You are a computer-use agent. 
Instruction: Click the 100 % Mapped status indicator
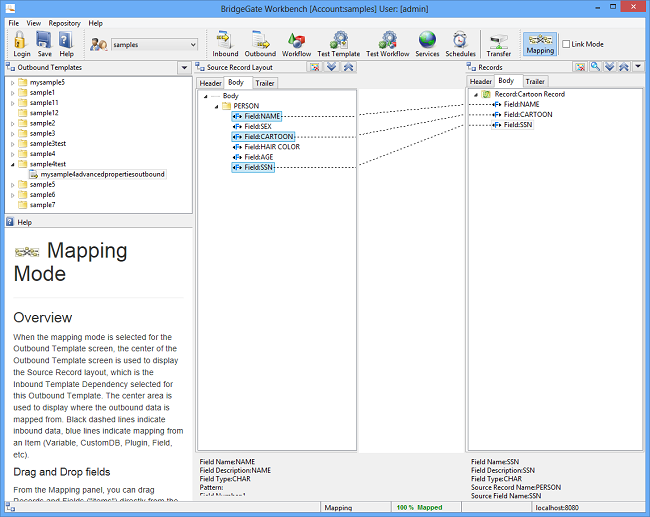point(420,507)
